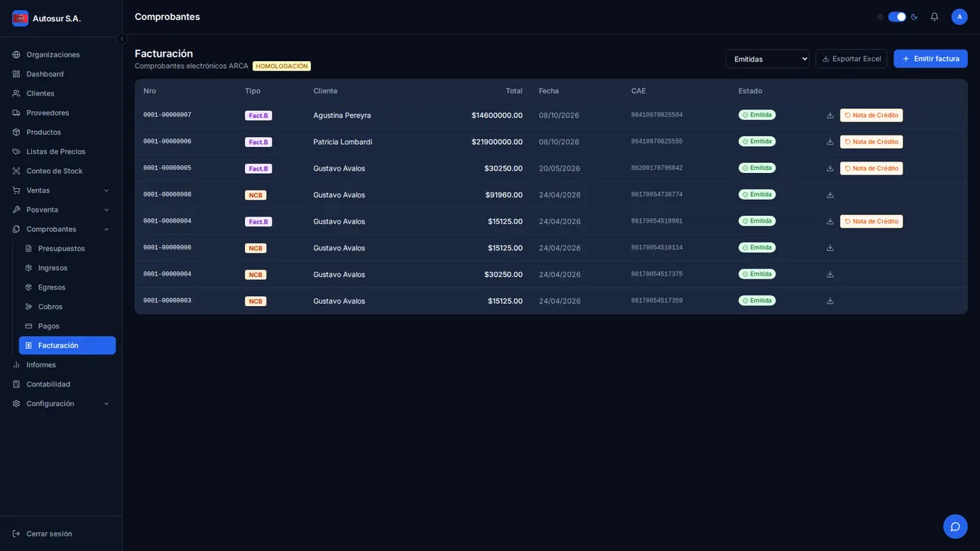The width and height of the screenshot is (980, 551).
Task: Open Cobros under Comprobantes
Action: [x=67, y=307]
